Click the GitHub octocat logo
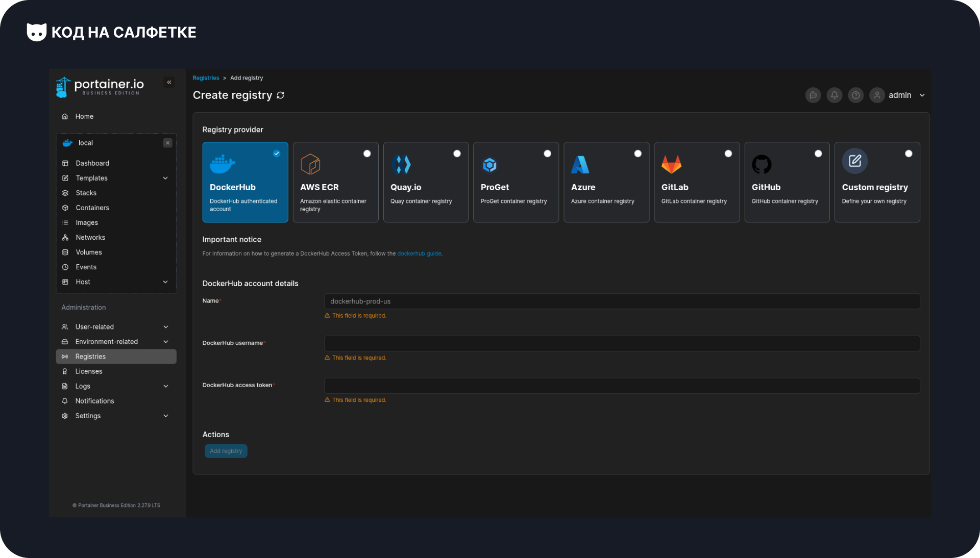The image size is (980, 558). coord(762,164)
